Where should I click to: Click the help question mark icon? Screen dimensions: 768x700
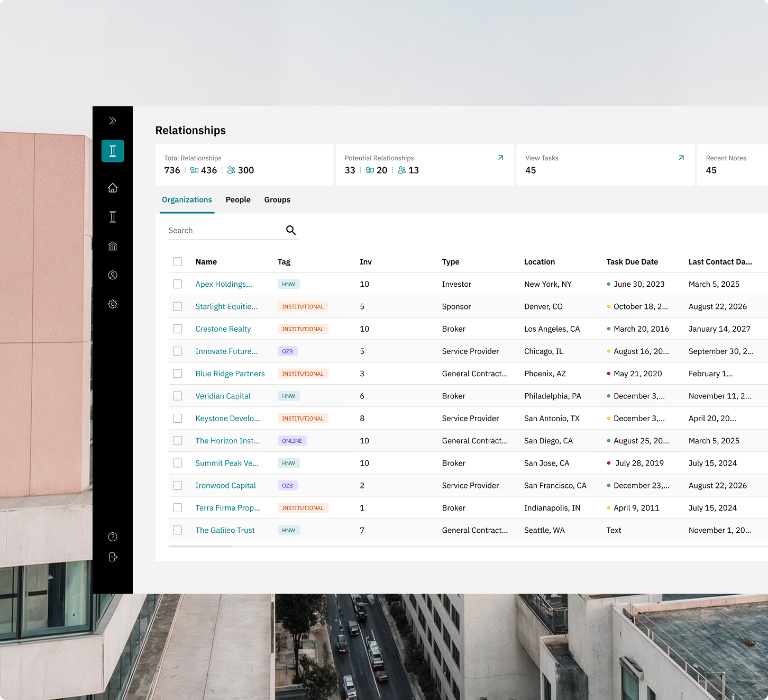pyautogui.click(x=113, y=537)
